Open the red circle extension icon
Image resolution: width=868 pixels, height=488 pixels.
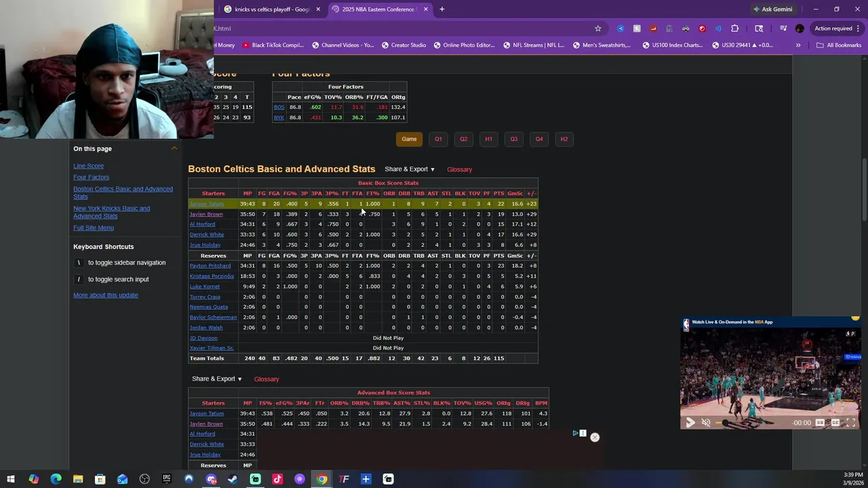[702, 28]
